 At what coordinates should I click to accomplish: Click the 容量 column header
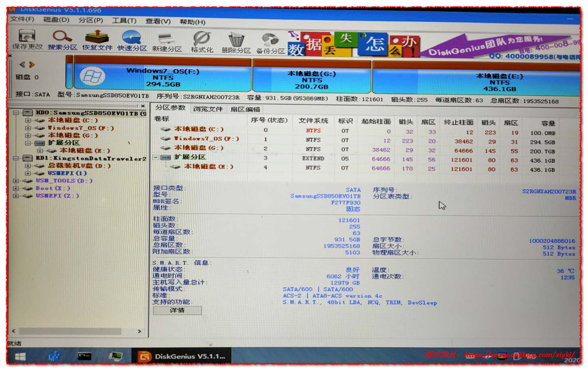pyautogui.click(x=548, y=124)
